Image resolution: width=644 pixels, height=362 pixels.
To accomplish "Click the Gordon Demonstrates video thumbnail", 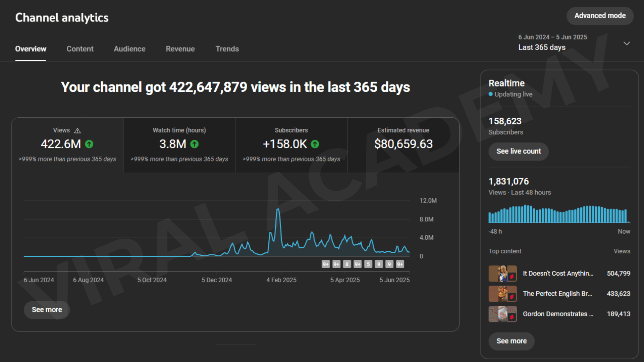I will [x=502, y=314].
